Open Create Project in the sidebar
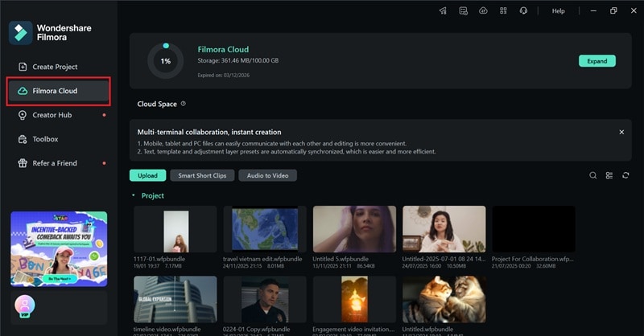644x336 pixels. tap(58, 67)
